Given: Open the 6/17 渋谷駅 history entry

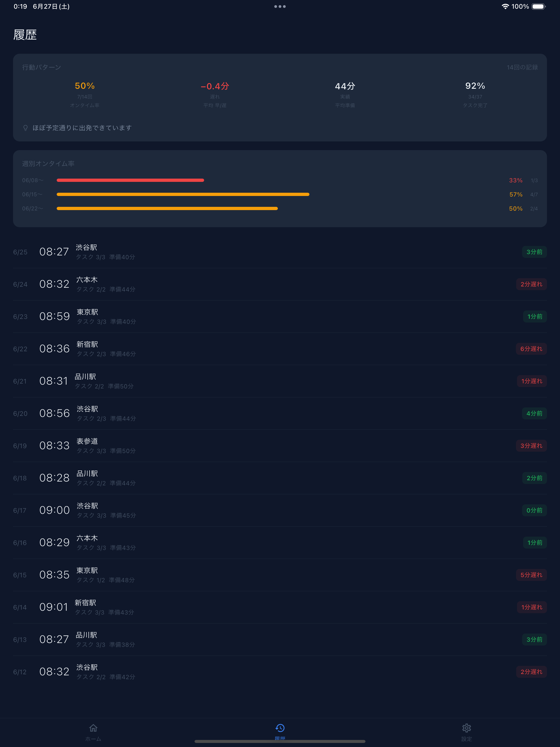Looking at the screenshot, I should pos(280,510).
